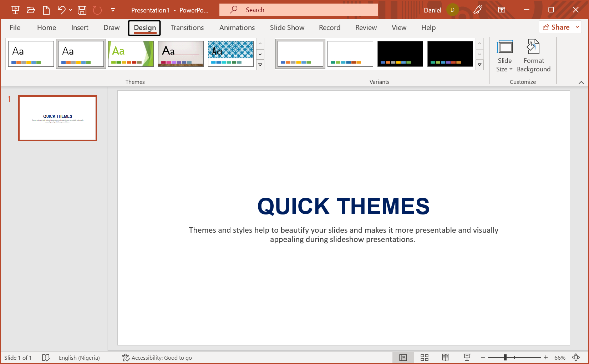Open the Reading View icon
Image resolution: width=589 pixels, height=364 pixels.
[x=446, y=357]
